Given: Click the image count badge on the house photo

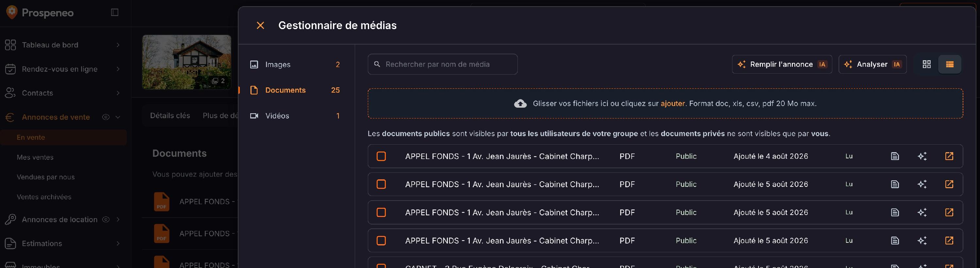Looking at the screenshot, I should 218,81.
